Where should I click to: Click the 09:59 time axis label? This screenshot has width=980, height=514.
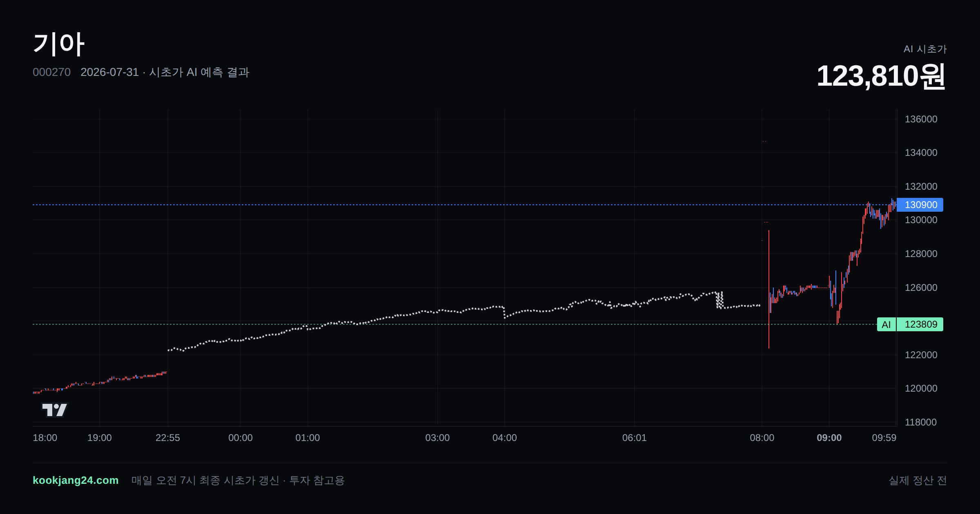[x=884, y=438]
